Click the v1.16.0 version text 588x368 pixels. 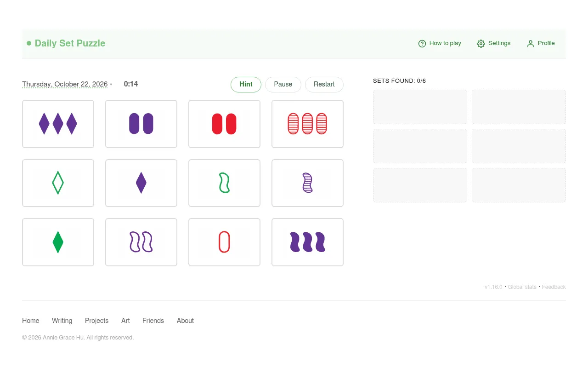coord(493,287)
